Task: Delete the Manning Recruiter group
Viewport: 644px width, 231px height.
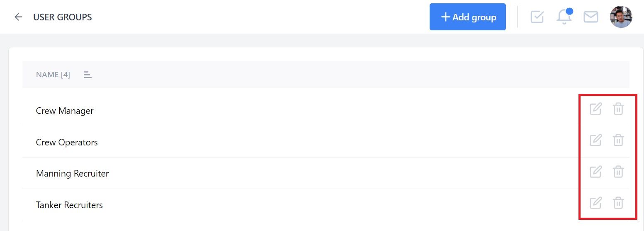Action: pyautogui.click(x=618, y=172)
